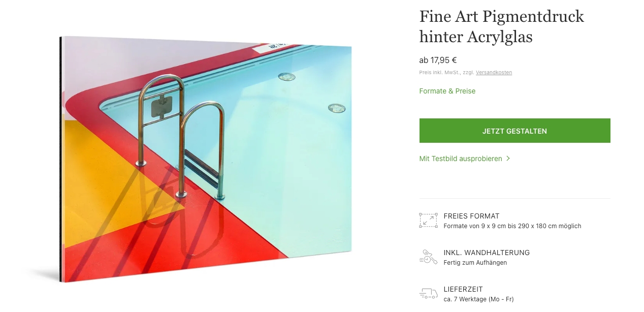Select the INKL. WANDHALTERUNG heading

[x=487, y=253]
